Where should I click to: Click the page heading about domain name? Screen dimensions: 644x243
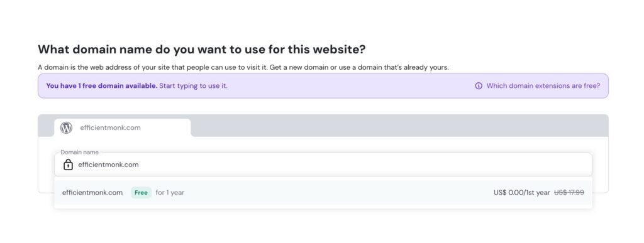pos(202,50)
